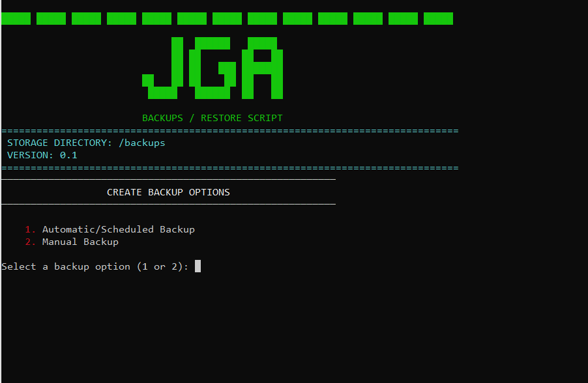
Task: Select the Manual Backup option text
Action: (x=80, y=242)
